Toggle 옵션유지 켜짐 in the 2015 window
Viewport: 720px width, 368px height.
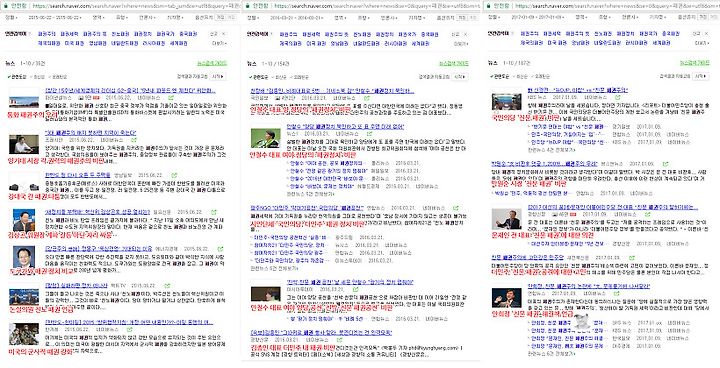click(220, 17)
